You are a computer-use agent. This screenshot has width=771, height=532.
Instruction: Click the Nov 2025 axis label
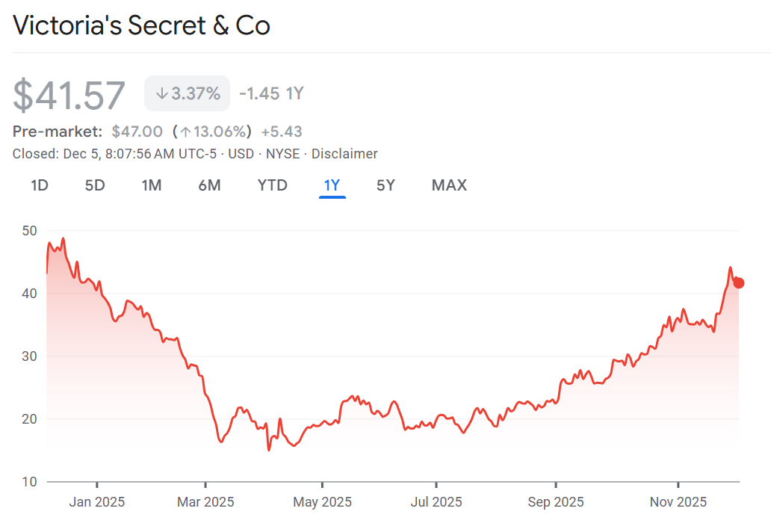pyautogui.click(x=678, y=502)
